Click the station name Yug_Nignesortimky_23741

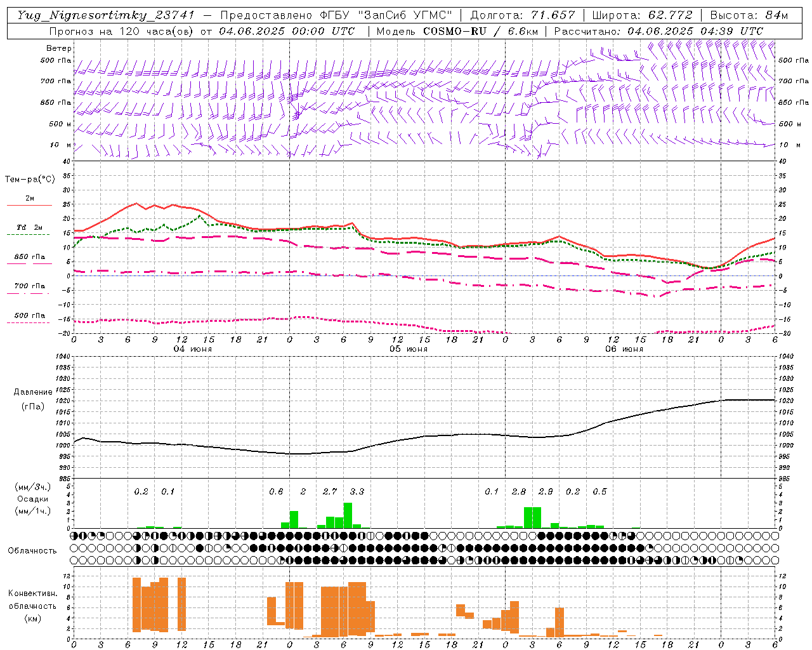(106, 15)
